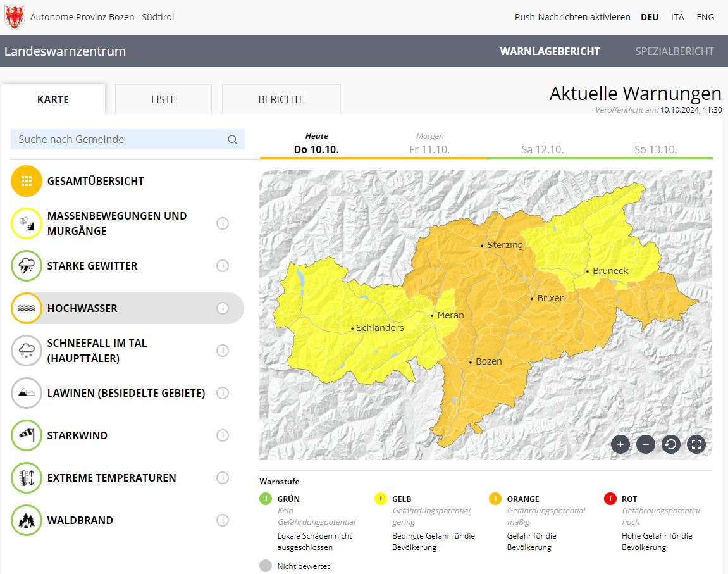728x574 pixels.
Task: Open info for Hochwasser warning
Action: [x=223, y=308]
